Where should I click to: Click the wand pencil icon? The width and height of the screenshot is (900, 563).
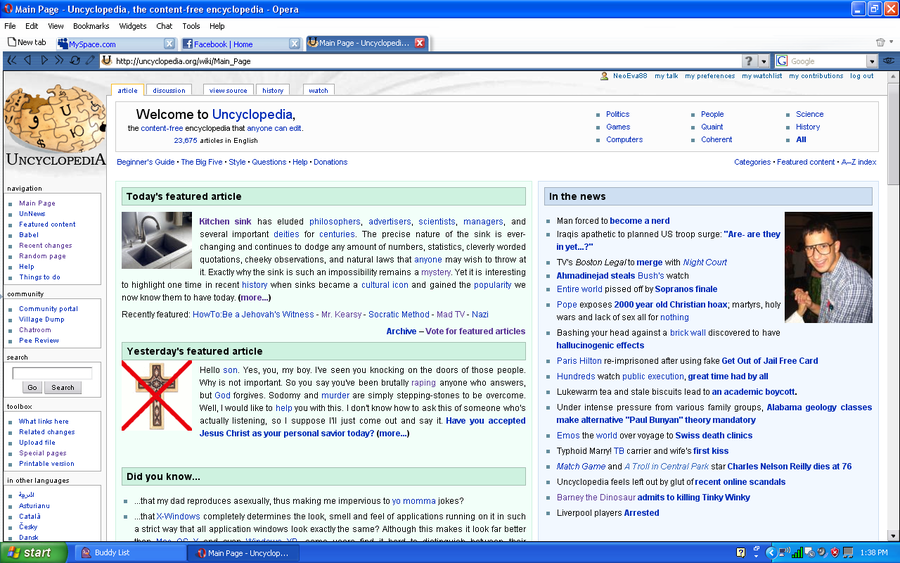point(90,60)
